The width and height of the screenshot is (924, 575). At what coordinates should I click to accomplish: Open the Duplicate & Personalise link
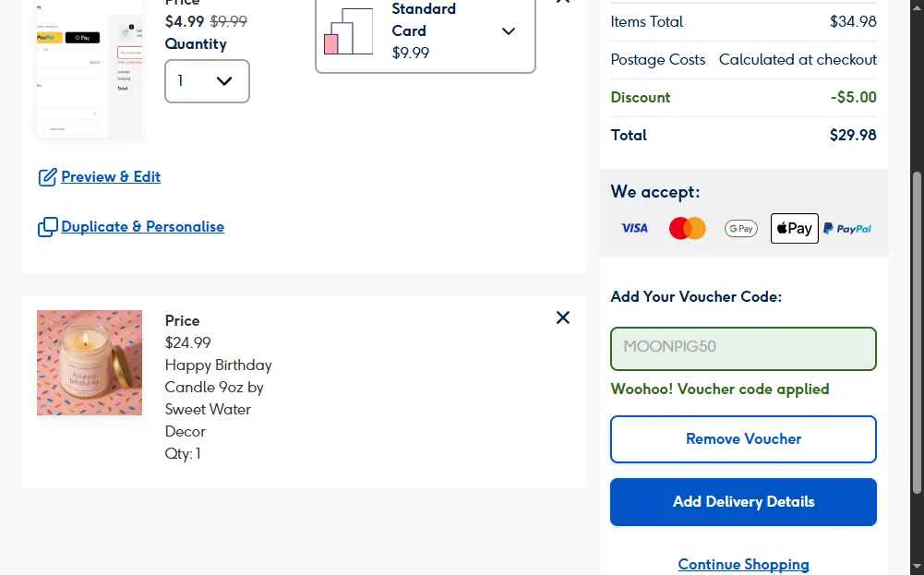[x=142, y=227]
